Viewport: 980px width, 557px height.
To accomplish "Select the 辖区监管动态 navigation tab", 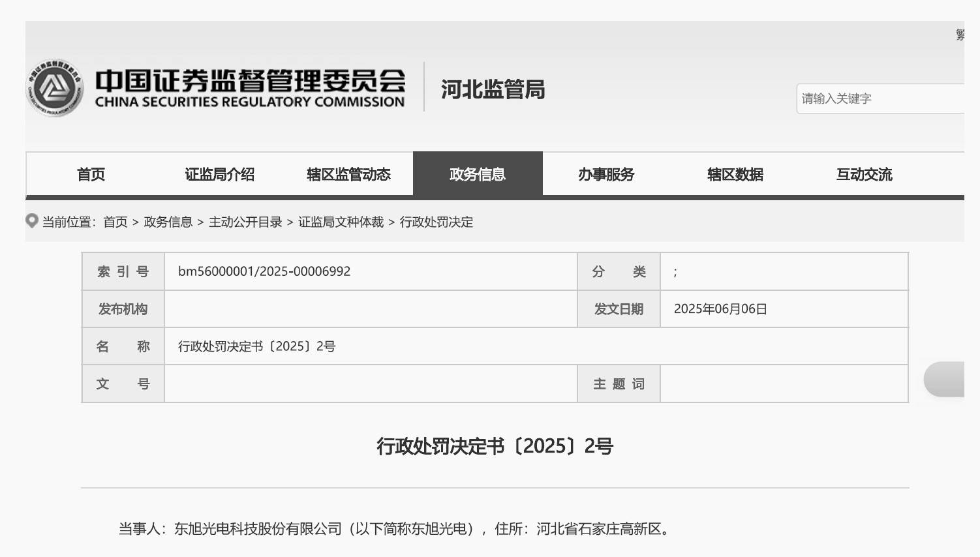I will 348,174.
